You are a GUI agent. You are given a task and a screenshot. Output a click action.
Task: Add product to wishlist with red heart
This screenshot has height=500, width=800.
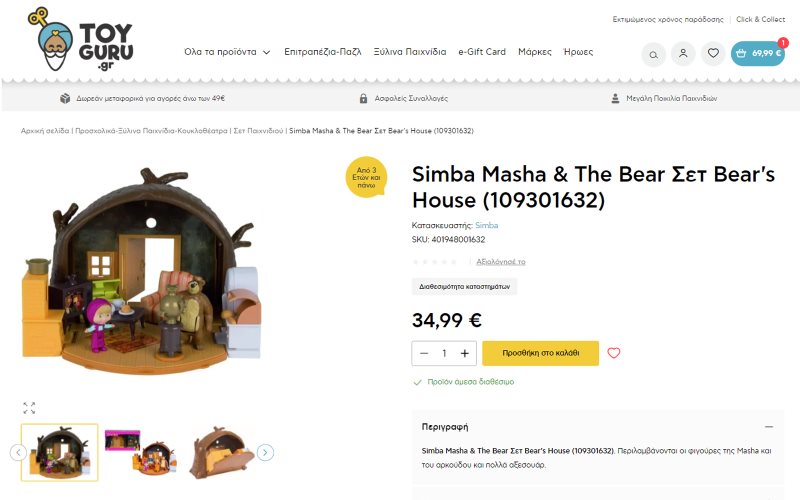[x=614, y=353]
